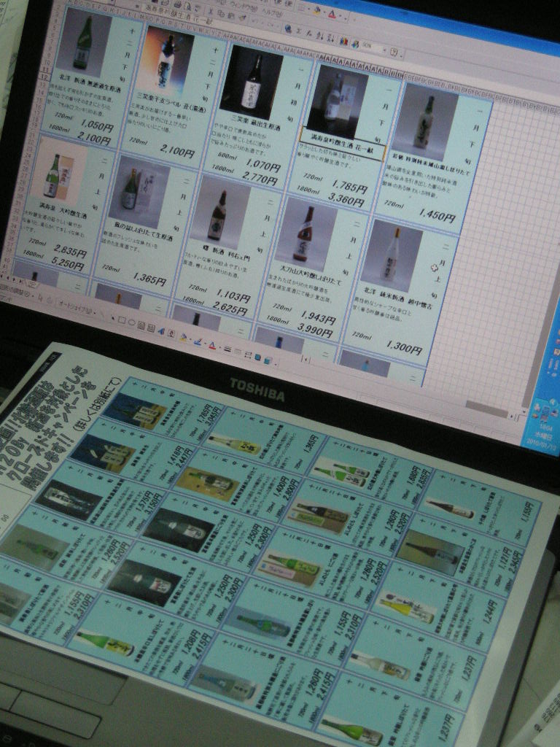This screenshot has height=747, width=560.
Task: Click the AutoSum sigma icon
Action: pyautogui.click(x=299, y=31)
